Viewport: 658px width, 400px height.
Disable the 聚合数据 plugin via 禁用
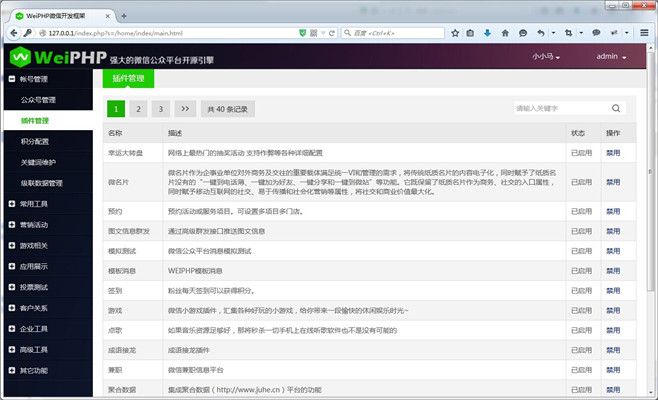613,390
